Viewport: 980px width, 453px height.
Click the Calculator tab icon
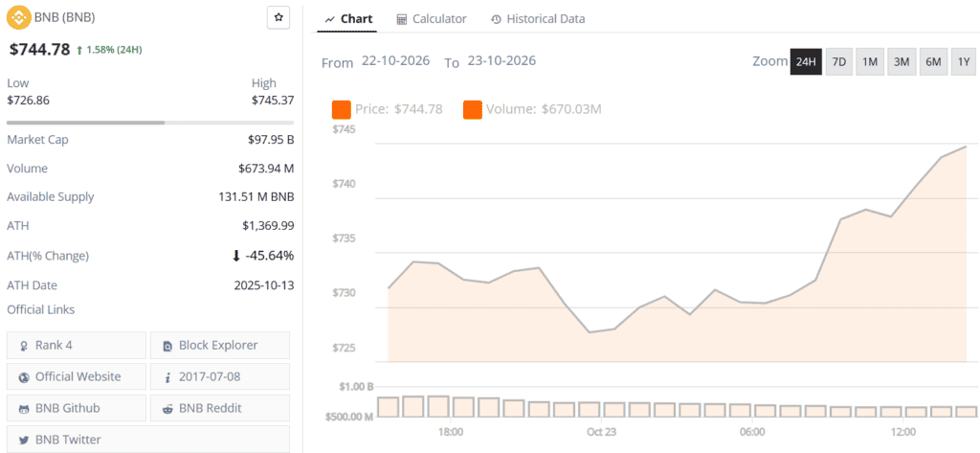coord(402,19)
